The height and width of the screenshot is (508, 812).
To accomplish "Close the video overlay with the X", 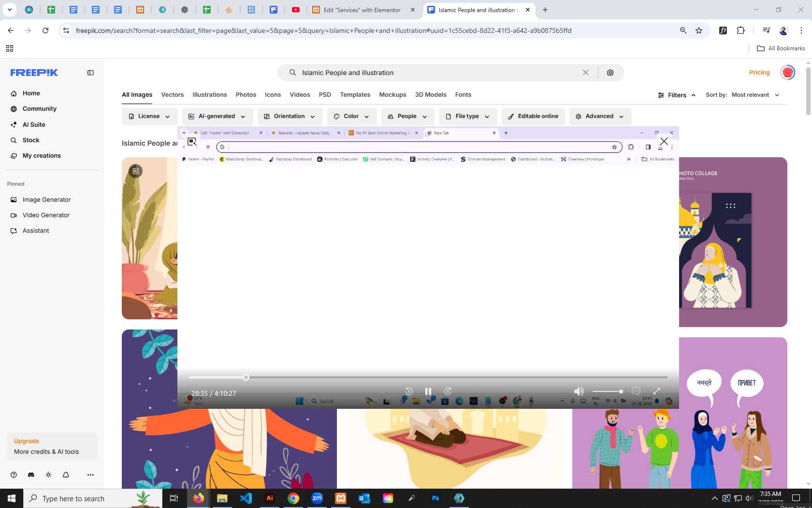I will coord(664,141).
